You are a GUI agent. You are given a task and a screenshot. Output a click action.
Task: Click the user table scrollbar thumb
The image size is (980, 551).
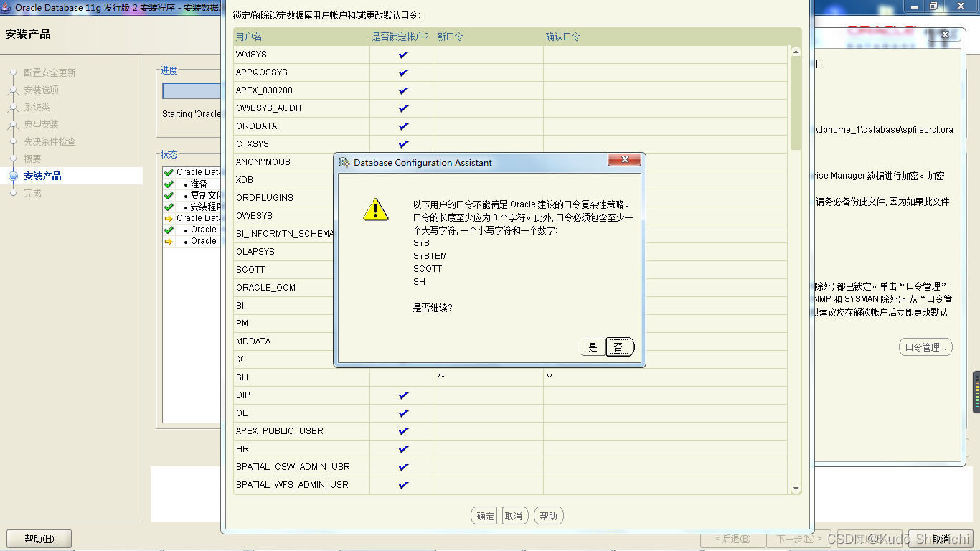click(796, 104)
